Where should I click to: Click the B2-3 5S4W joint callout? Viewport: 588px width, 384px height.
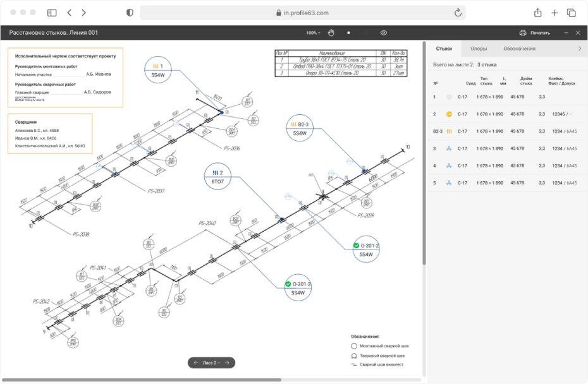[299, 128]
